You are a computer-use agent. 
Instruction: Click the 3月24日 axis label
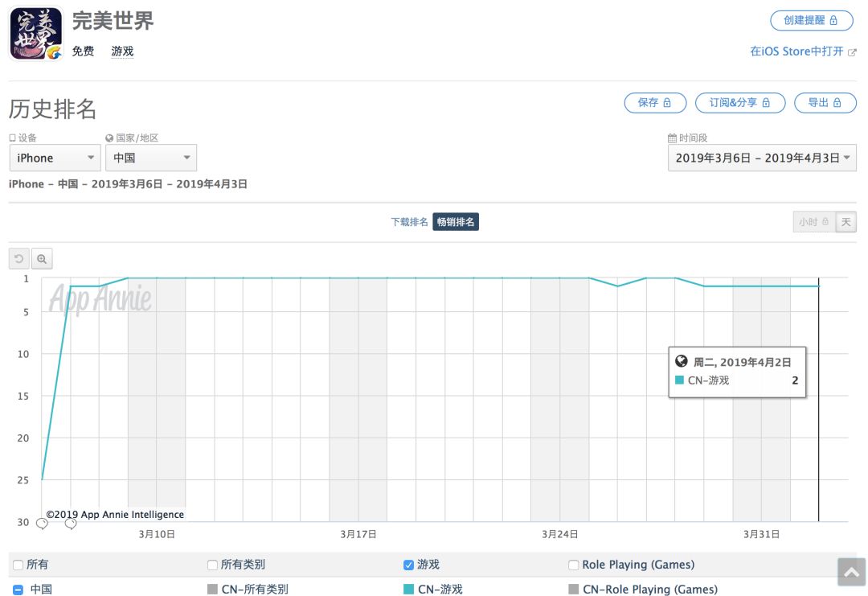pyautogui.click(x=559, y=535)
